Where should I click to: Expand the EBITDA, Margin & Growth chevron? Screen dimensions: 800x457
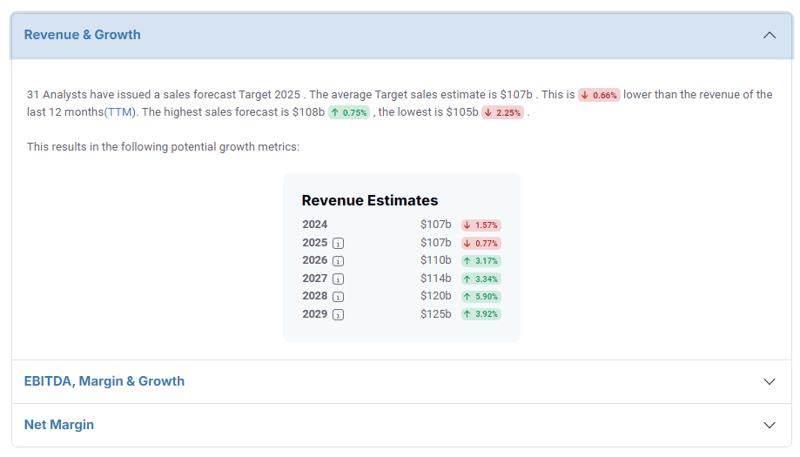(769, 382)
